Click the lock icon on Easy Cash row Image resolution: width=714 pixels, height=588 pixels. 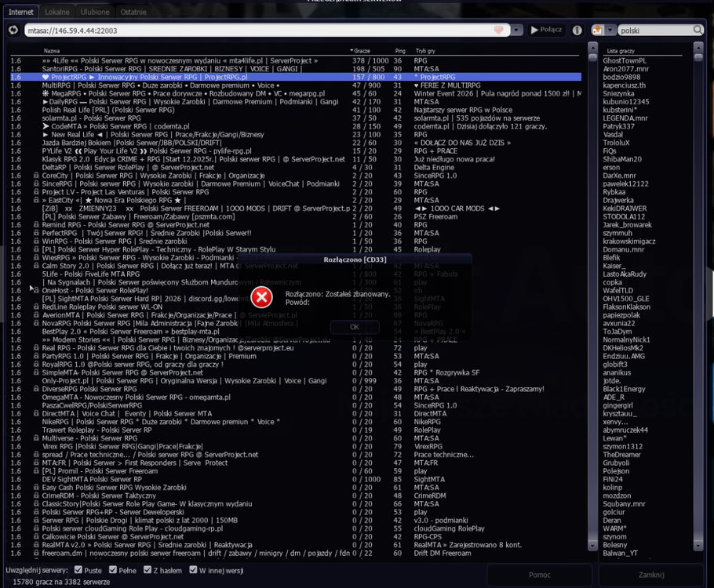pos(36,487)
